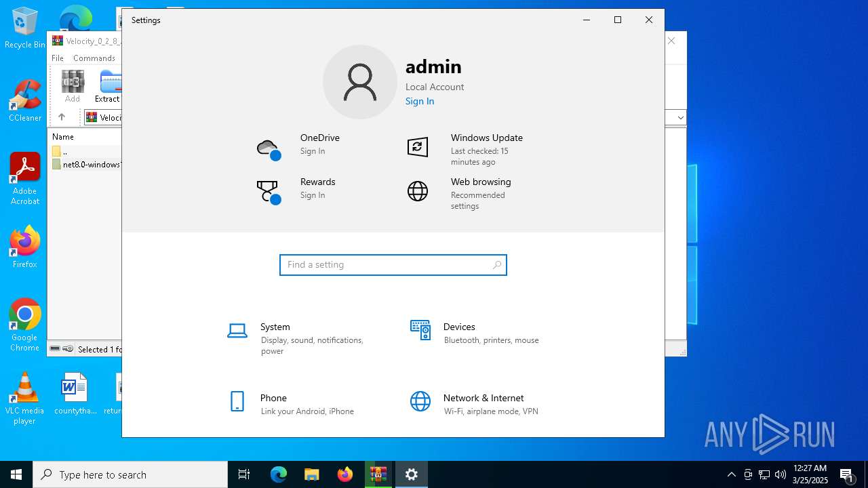Open Devices settings keyboard icon

click(x=420, y=330)
